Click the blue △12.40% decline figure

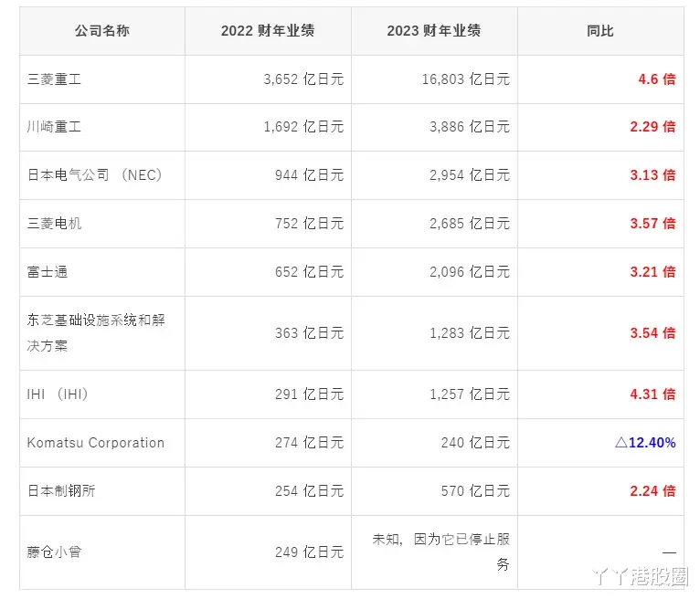point(645,443)
